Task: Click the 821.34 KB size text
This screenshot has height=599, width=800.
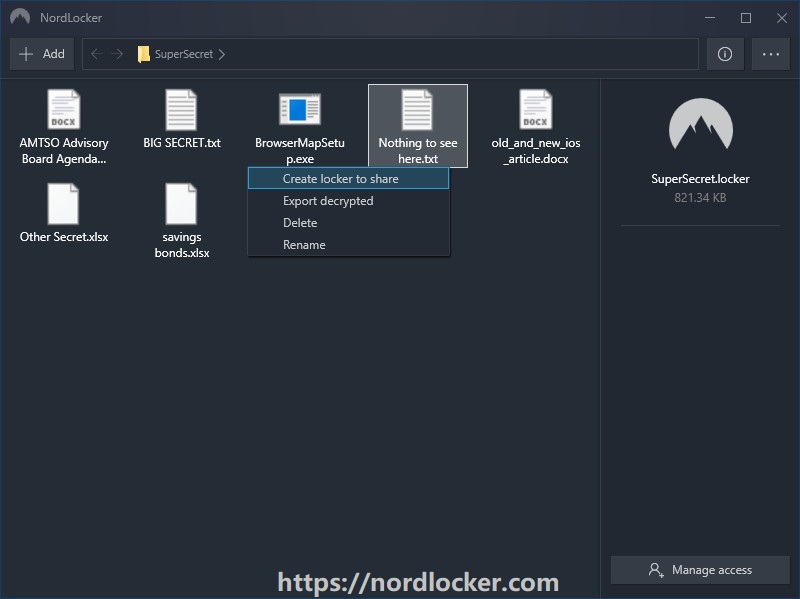Action: (x=700, y=197)
